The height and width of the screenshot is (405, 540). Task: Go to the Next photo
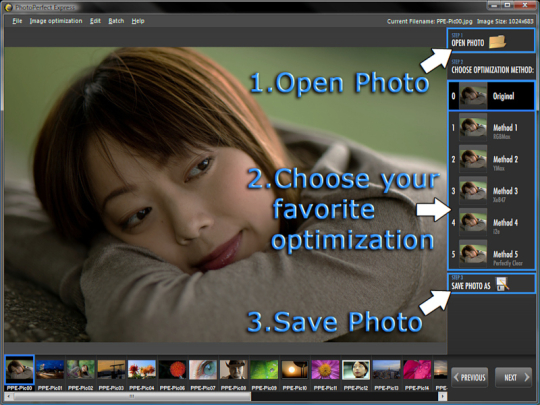click(x=513, y=378)
